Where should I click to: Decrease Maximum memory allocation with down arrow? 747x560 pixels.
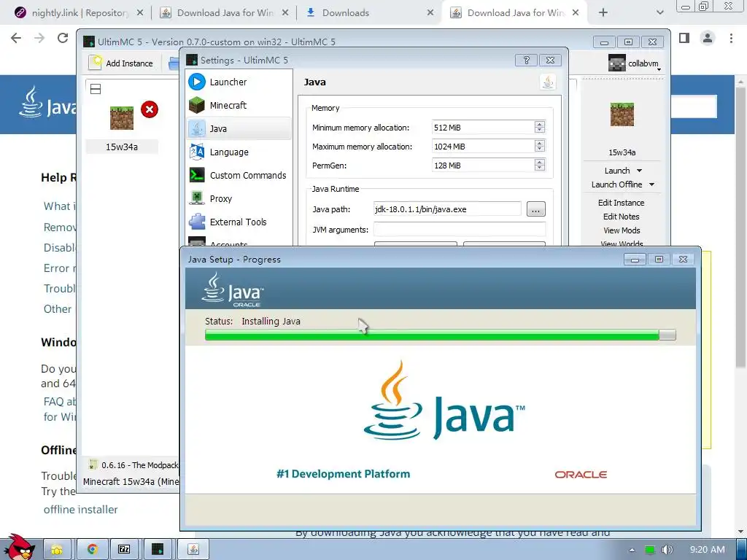click(539, 149)
